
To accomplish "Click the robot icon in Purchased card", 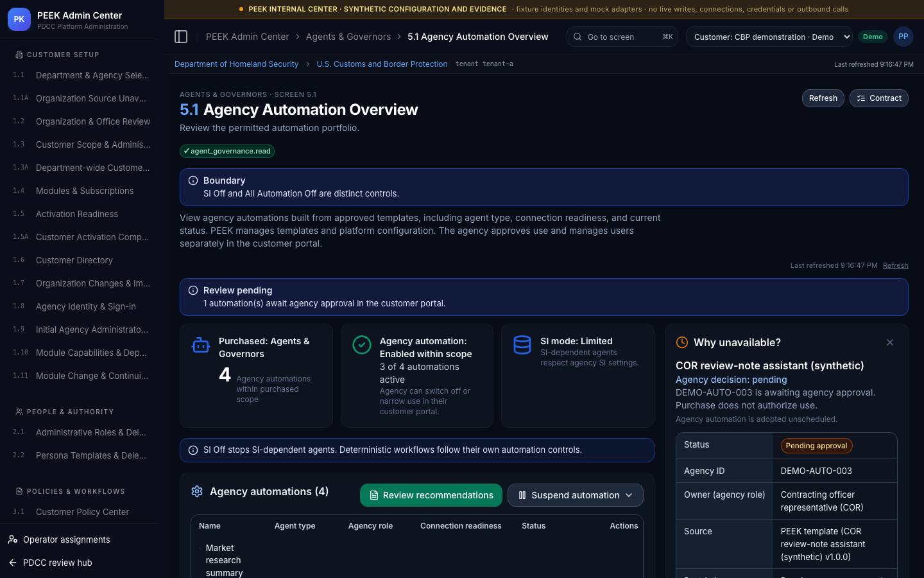I will point(201,345).
